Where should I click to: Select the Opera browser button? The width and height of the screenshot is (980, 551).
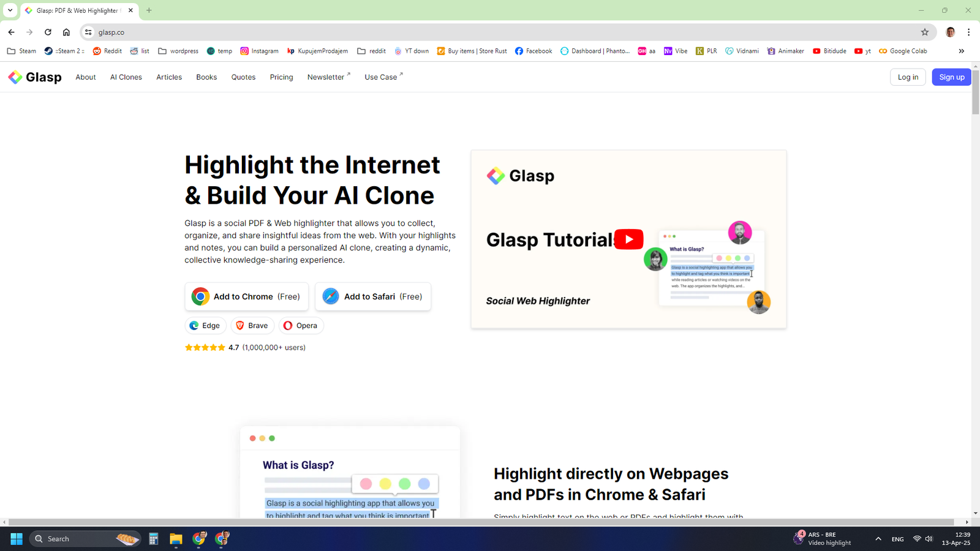(301, 326)
